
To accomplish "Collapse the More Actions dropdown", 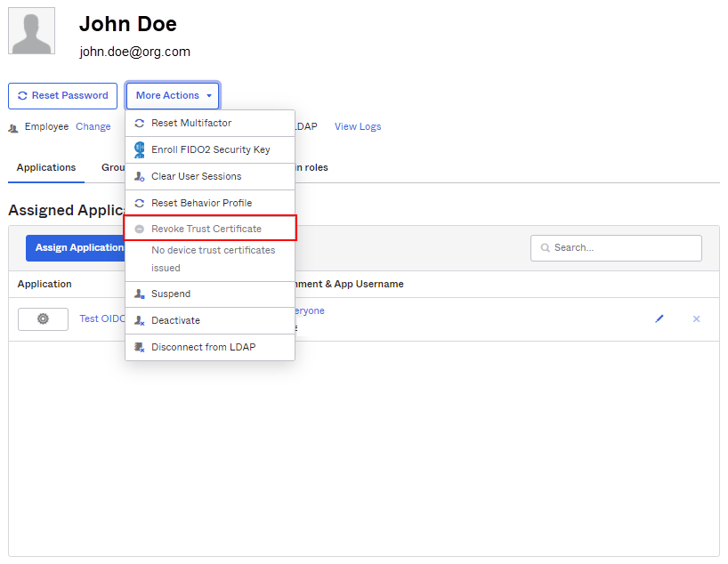I will 173,96.
